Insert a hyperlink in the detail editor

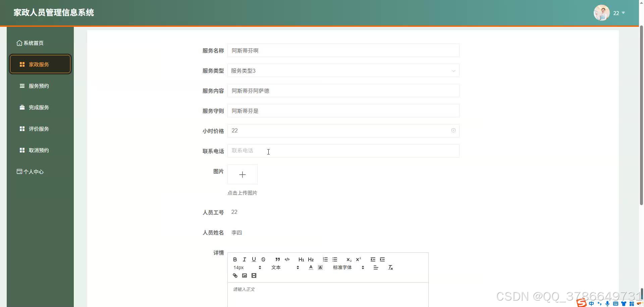tap(235, 275)
